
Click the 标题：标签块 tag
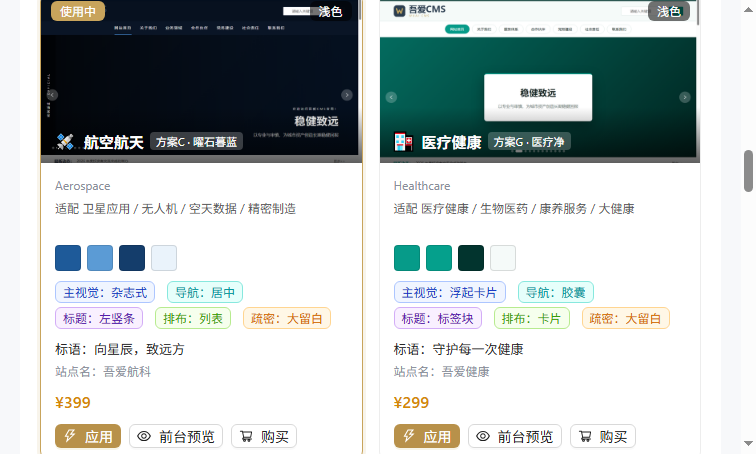[x=438, y=318]
